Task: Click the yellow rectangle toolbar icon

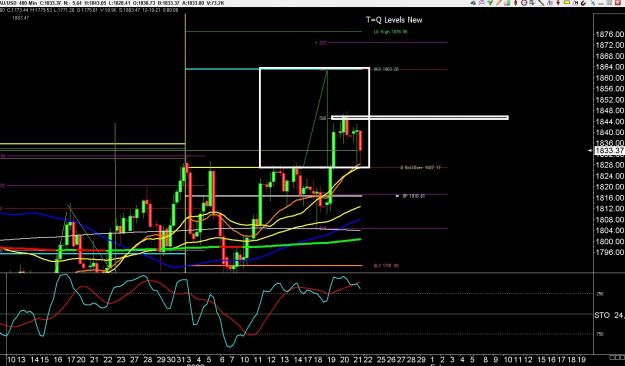Action: pyautogui.click(x=566, y=2)
